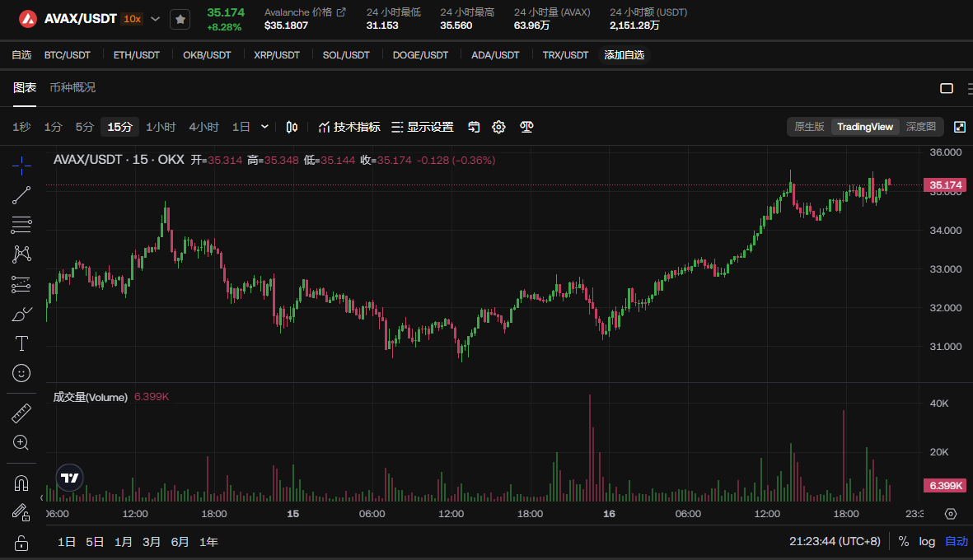Open chart settings gear in toolbar
The image size is (973, 560).
click(x=498, y=127)
